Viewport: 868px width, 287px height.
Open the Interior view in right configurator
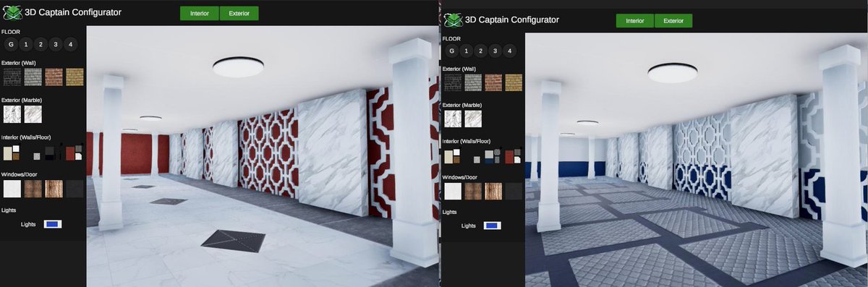pyautogui.click(x=635, y=21)
